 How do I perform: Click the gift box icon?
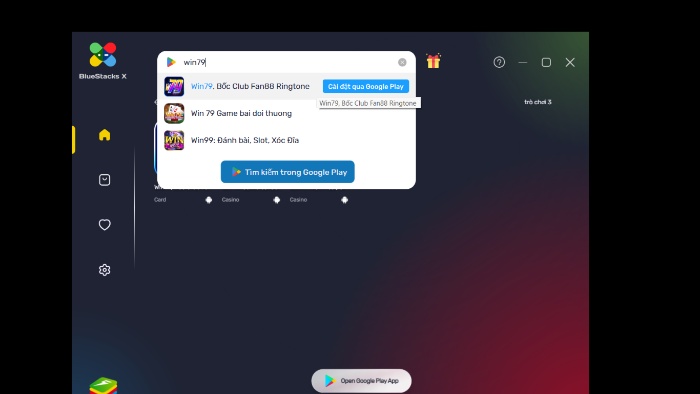[433, 61]
